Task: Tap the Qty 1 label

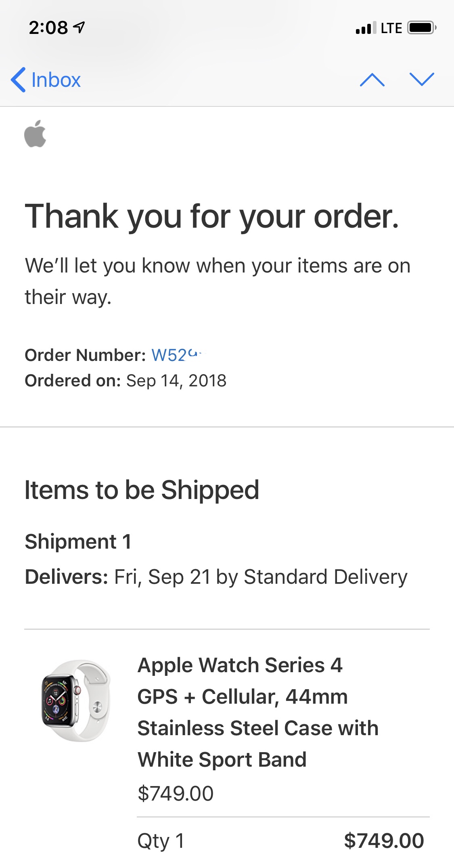Action: (161, 841)
